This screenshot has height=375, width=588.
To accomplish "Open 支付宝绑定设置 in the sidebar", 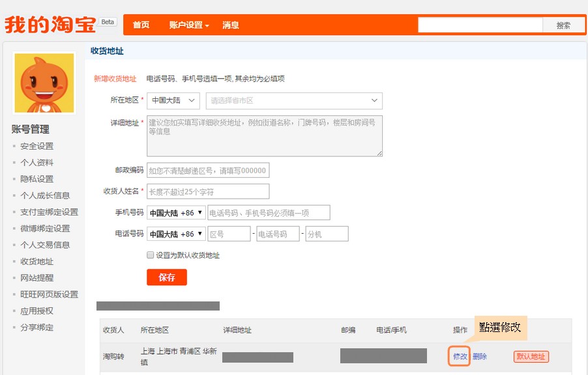I will pyautogui.click(x=49, y=212).
